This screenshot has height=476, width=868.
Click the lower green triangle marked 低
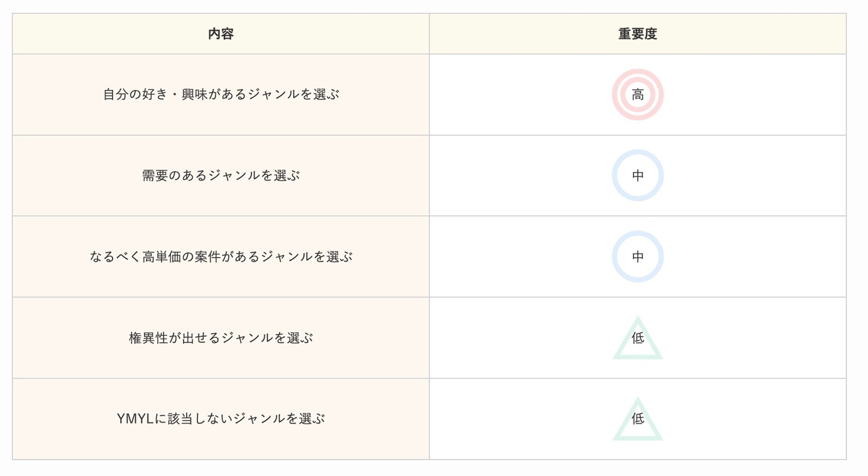tap(637, 420)
